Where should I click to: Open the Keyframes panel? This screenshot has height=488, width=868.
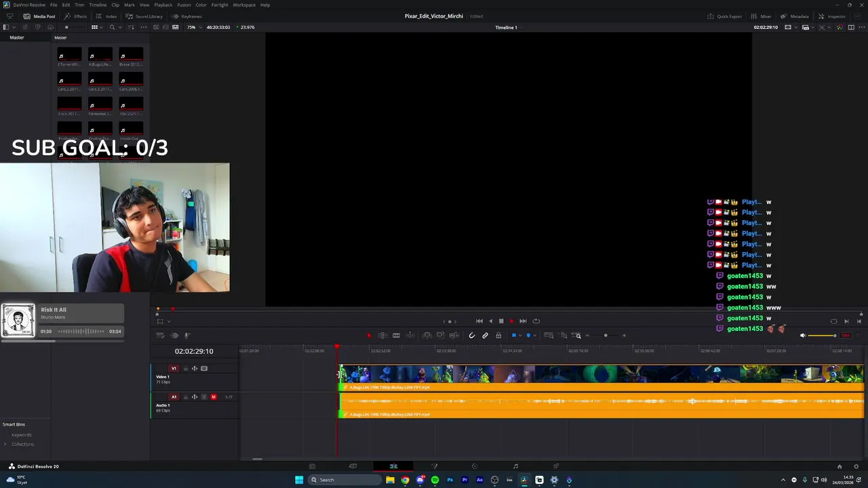pyautogui.click(x=186, y=16)
